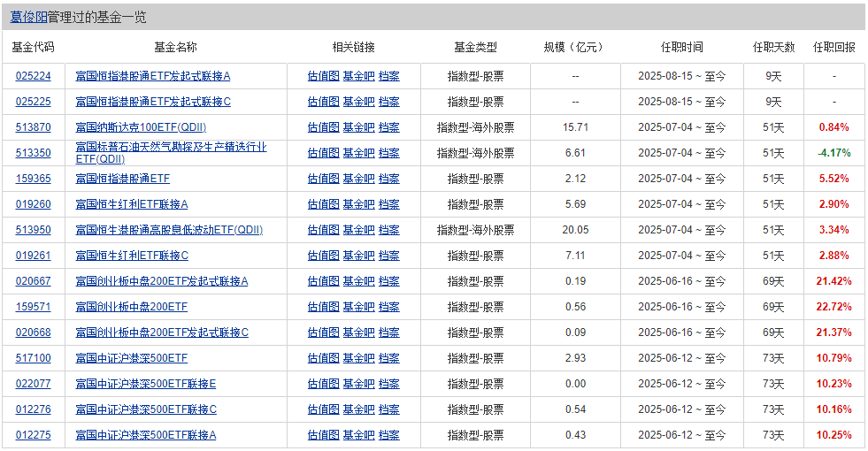The width and height of the screenshot is (868, 451).
Task: Open 估值图 link for fund 513950
Action: click(x=323, y=230)
